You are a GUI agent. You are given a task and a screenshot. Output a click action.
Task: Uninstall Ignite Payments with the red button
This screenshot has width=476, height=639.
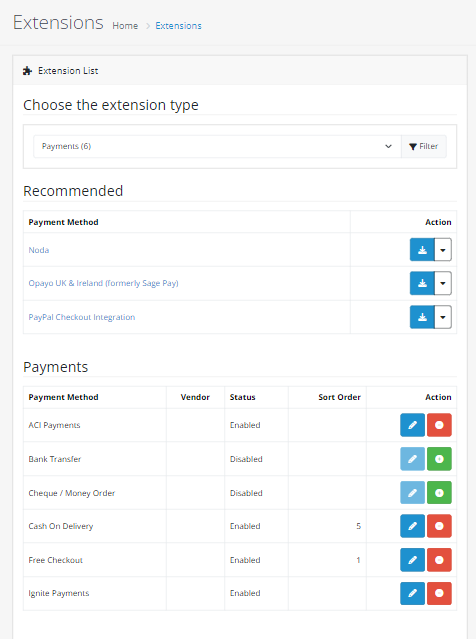439,593
